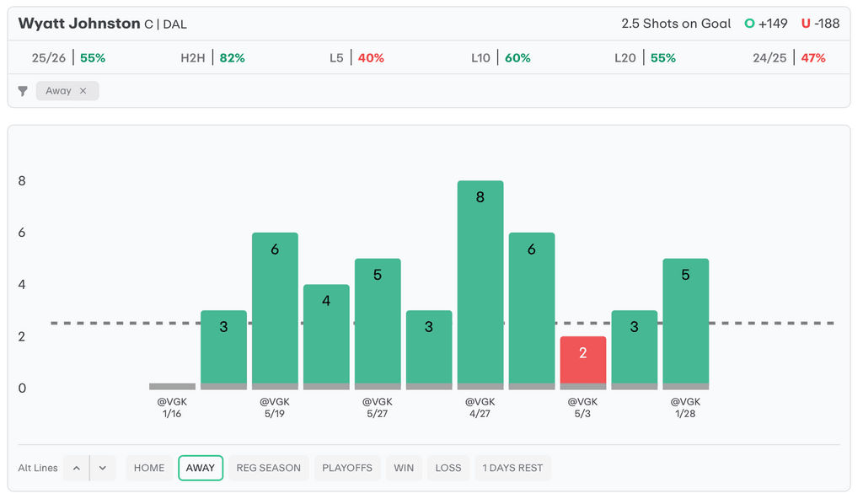Increase alt line with up chevron
This screenshot has height=504, width=863.
(76, 468)
